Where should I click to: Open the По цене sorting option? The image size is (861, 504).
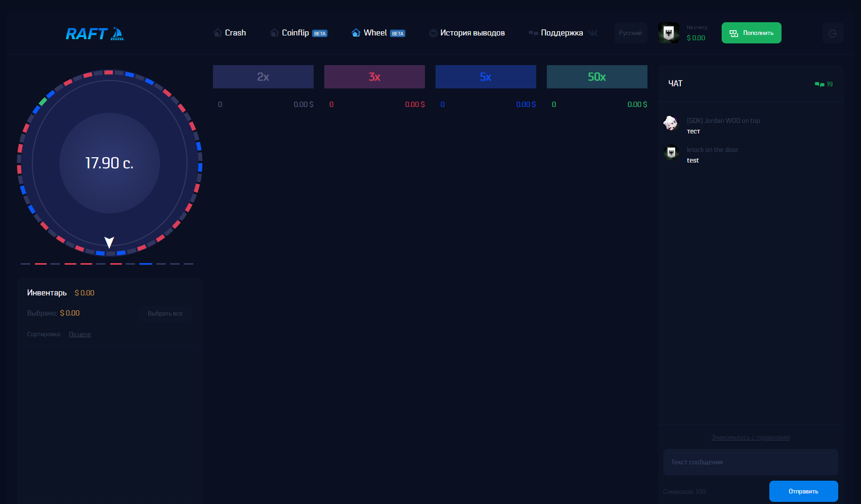[80, 334]
